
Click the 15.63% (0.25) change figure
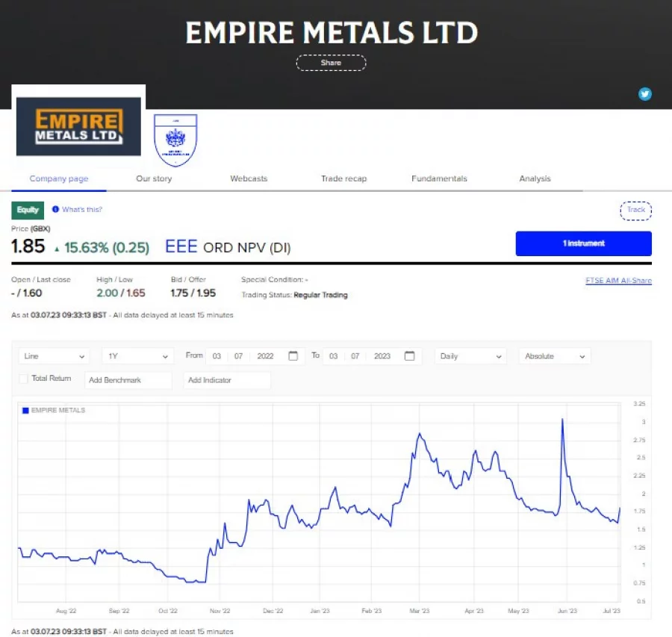107,248
